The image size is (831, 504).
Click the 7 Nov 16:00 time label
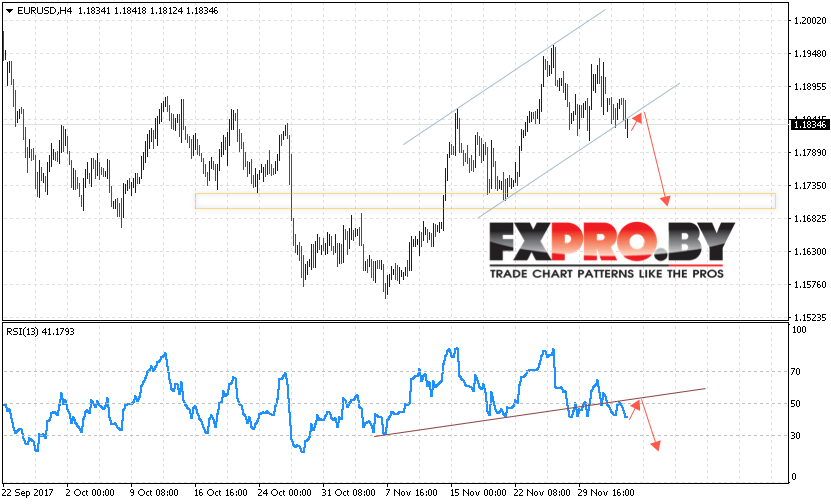tap(412, 493)
